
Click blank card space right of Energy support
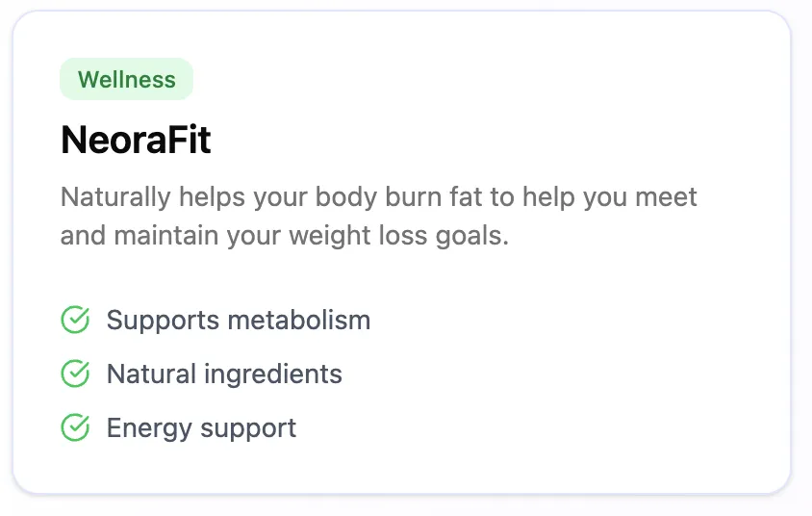click(539, 427)
